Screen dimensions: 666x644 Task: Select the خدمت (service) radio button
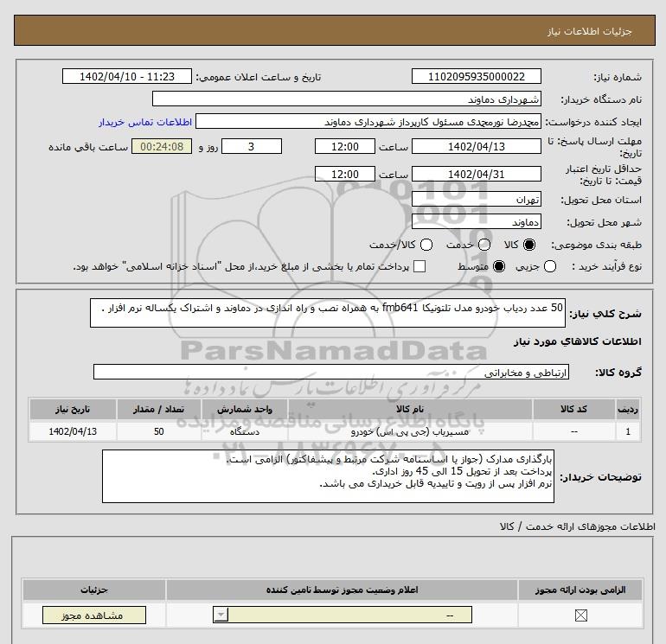point(484,245)
